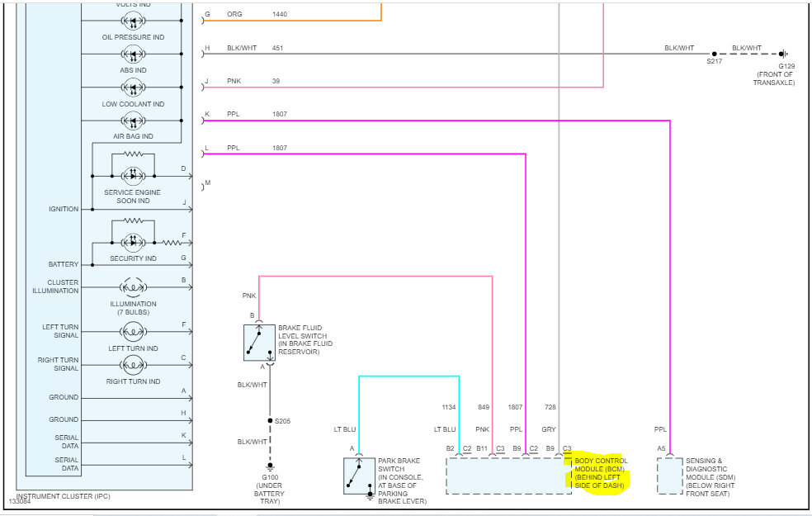Click the diagram number 133084
The height and width of the screenshot is (516, 812).
coord(20,502)
